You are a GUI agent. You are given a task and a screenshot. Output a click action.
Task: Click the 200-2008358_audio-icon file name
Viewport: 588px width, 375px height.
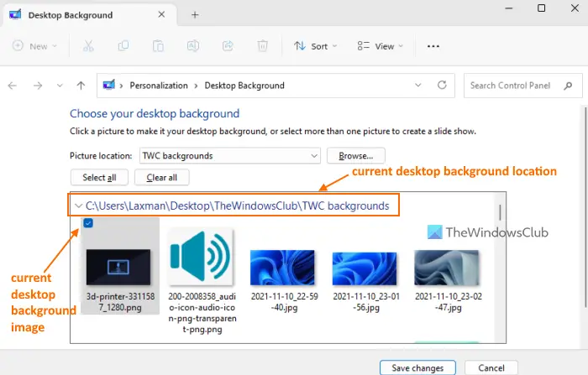(202, 313)
